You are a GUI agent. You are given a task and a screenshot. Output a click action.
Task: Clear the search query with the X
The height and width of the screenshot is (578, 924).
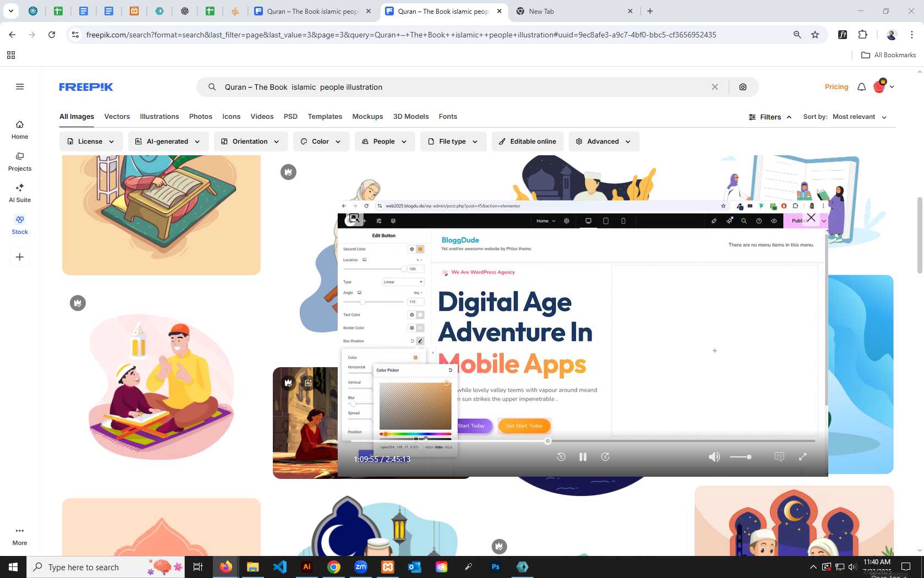(x=714, y=87)
